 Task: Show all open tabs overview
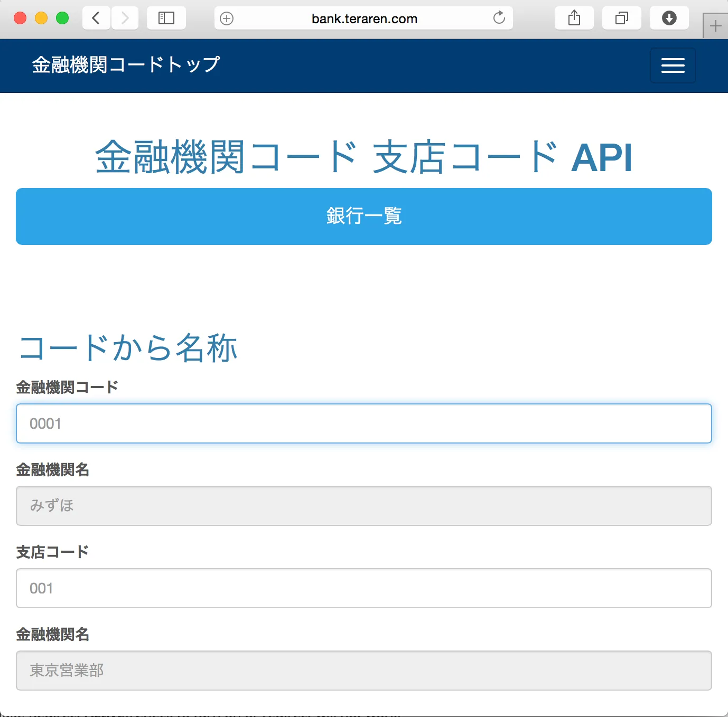tap(621, 18)
